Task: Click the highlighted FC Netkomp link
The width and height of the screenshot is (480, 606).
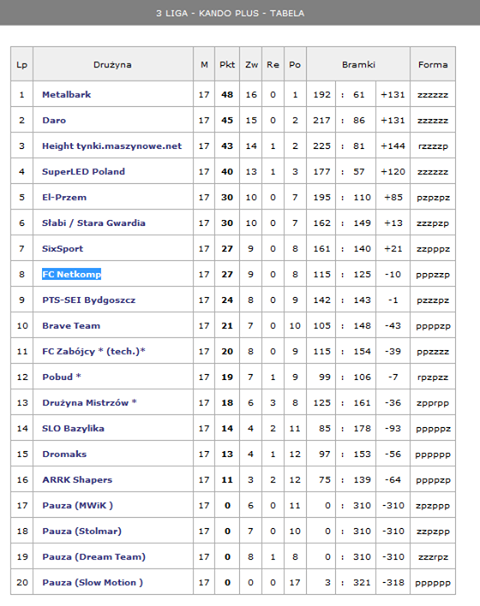Action: [x=71, y=274]
